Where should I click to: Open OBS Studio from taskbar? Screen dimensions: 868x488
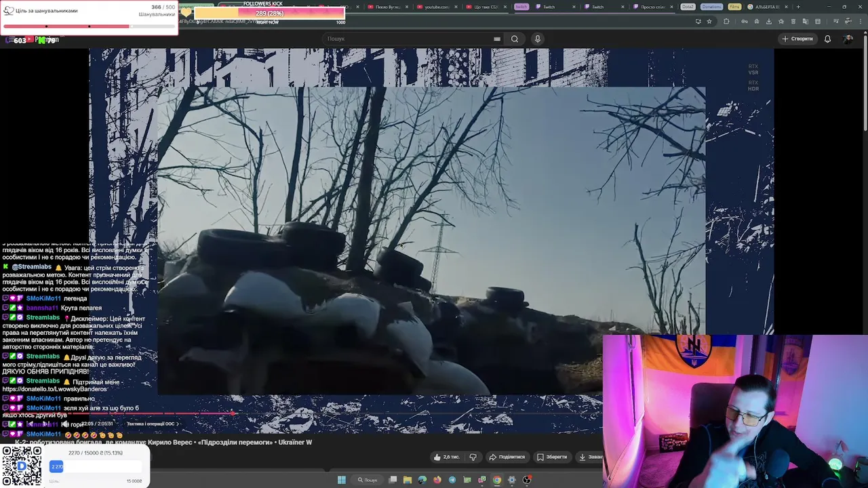[x=527, y=480]
